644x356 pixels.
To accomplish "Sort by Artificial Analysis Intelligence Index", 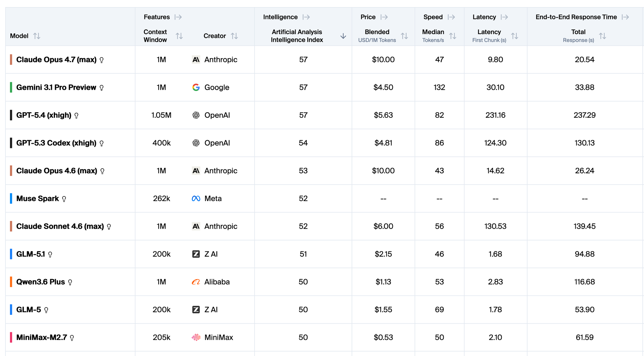I will [343, 36].
